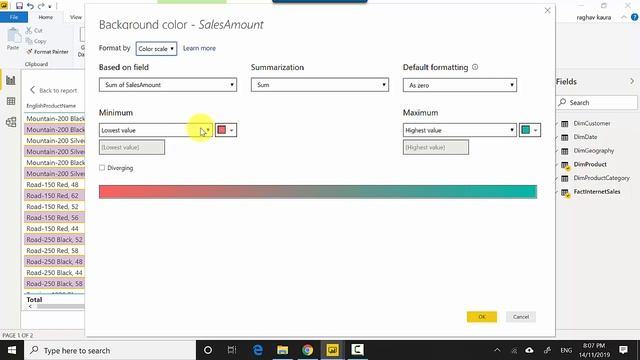Open Minimum Lowest value dropdown
This screenshot has height=360, width=640.
click(156, 130)
